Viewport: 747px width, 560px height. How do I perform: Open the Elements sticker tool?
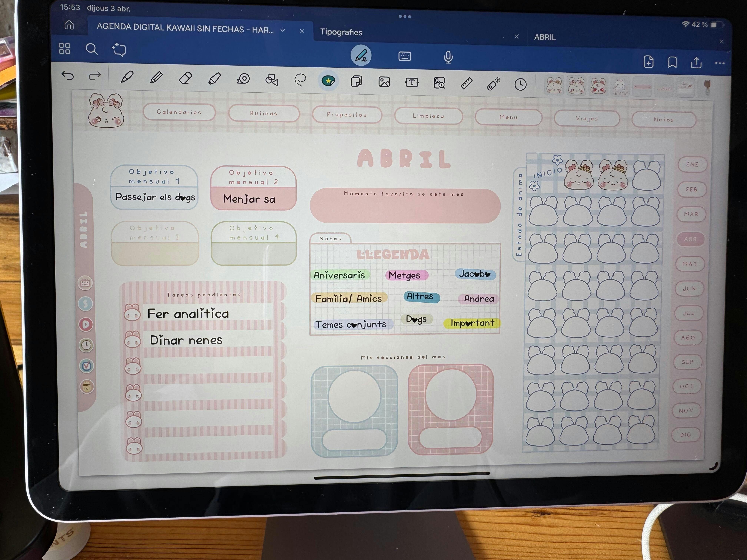point(328,81)
